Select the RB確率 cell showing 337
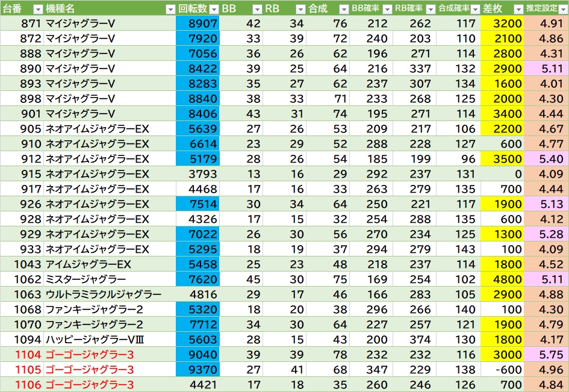The height and width of the screenshot is (392, 569). pos(415,69)
